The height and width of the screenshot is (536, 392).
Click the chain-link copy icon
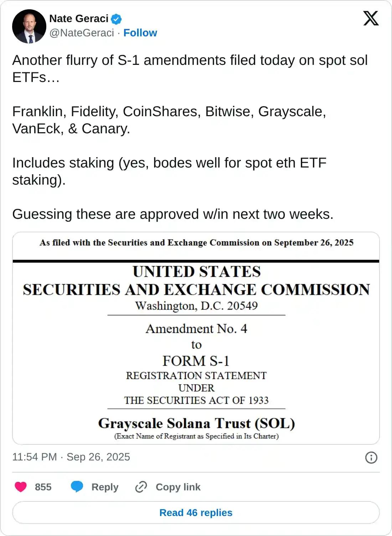(x=141, y=487)
